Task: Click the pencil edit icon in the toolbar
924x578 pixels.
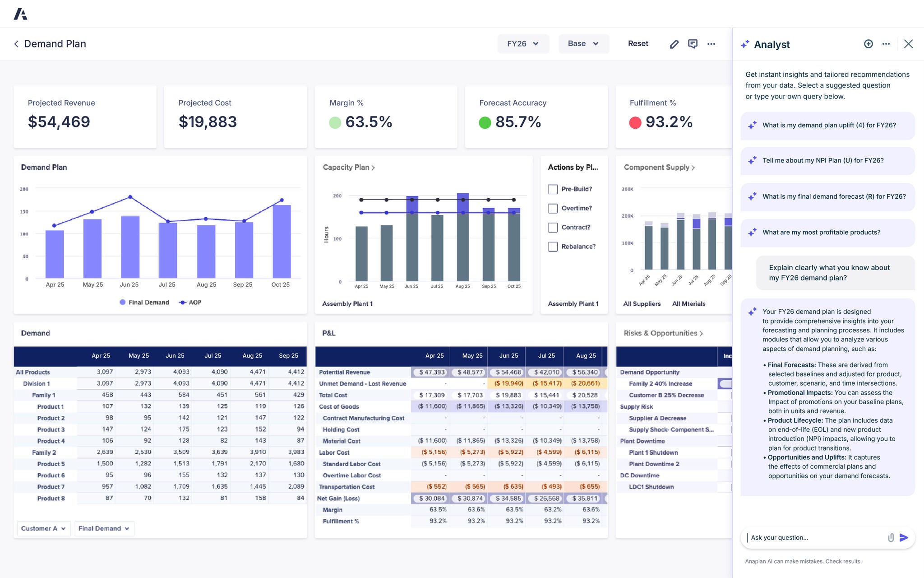Action: point(674,44)
